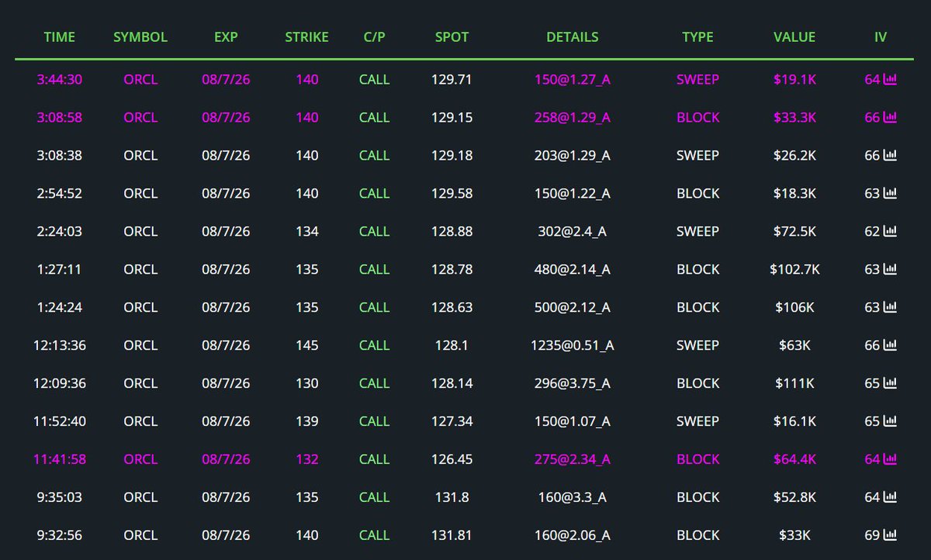Open the IV chart icon in the 2:24:03 row
931x560 pixels.
point(890,231)
